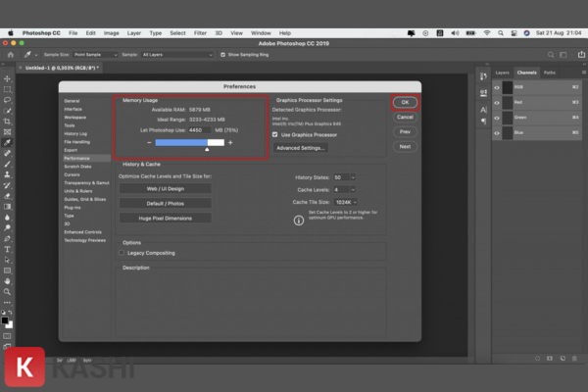Select the Crop tool
The height and width of the screenshot is (392, 588).
7,122
